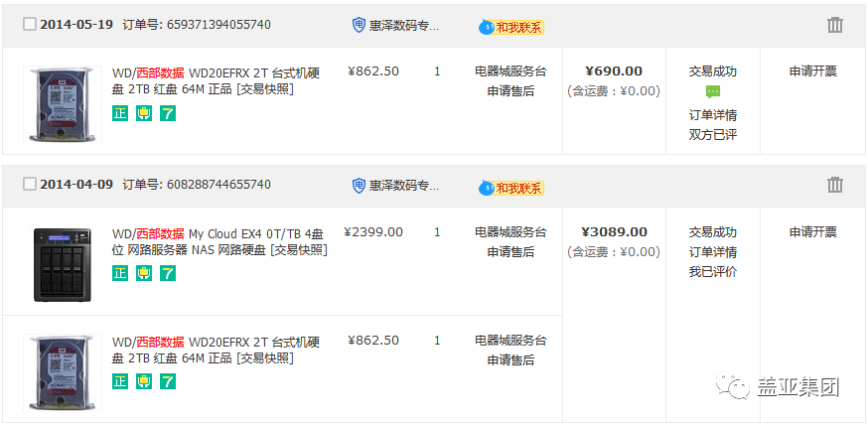Screen dimensions: 868x425
Task: Click the green 正 badge under the My Cloud EX4 item
Action: (x=119, y=273)
